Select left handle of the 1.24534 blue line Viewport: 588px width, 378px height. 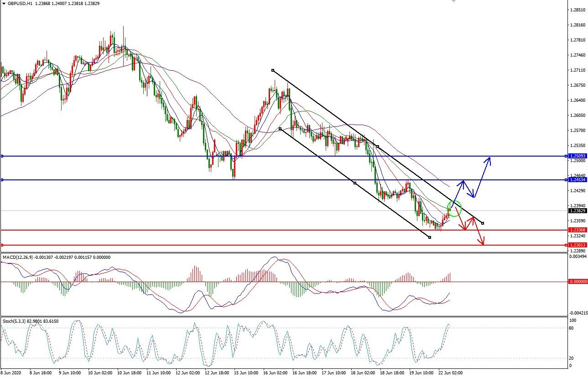coord(2,180)
